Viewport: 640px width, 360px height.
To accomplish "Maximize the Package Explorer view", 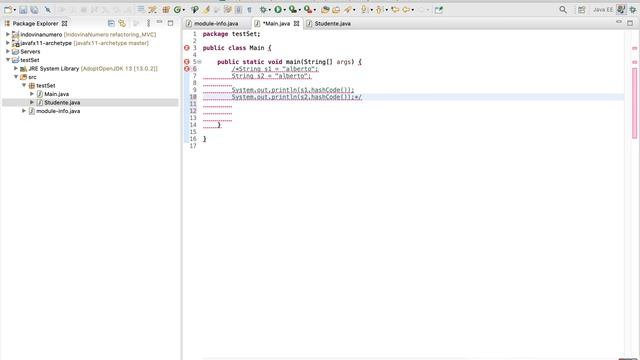I will point(170,23).
